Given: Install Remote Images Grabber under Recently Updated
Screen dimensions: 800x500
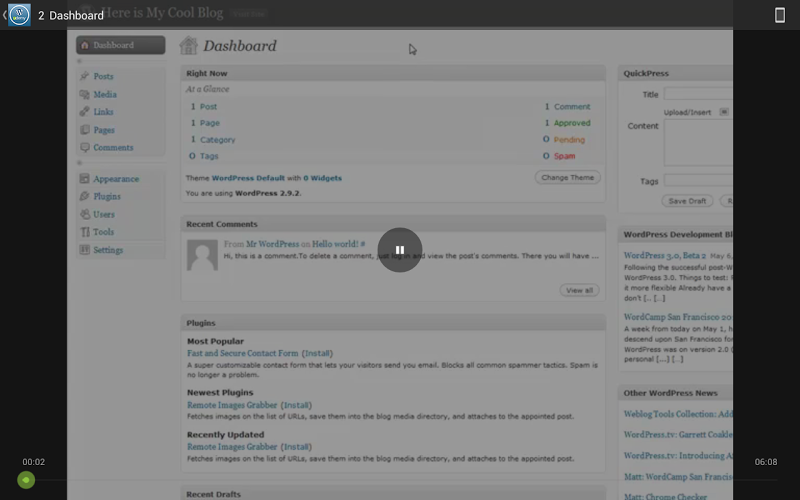Looking at the screenshot, I should point(296,446).
